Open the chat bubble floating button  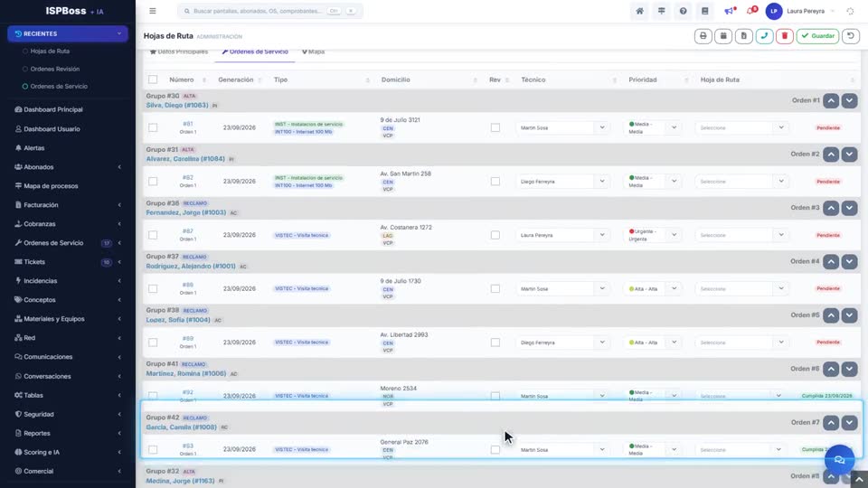point(839,460)
